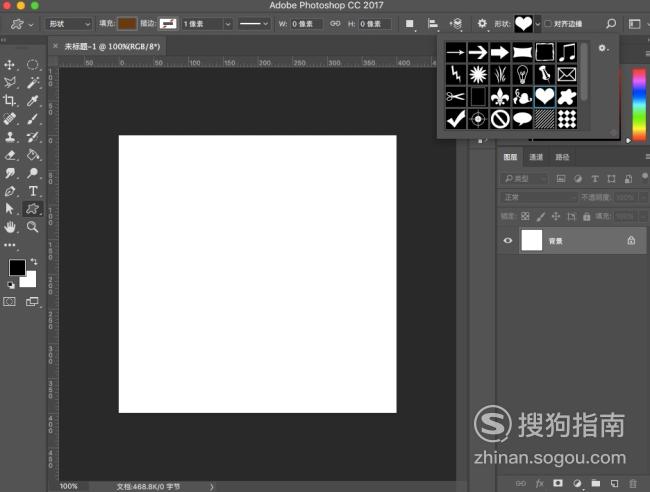The height and width of the screenshot is (492, 650).
Task: Select the Magic Wand tool
Action: (x=32, y=82)
